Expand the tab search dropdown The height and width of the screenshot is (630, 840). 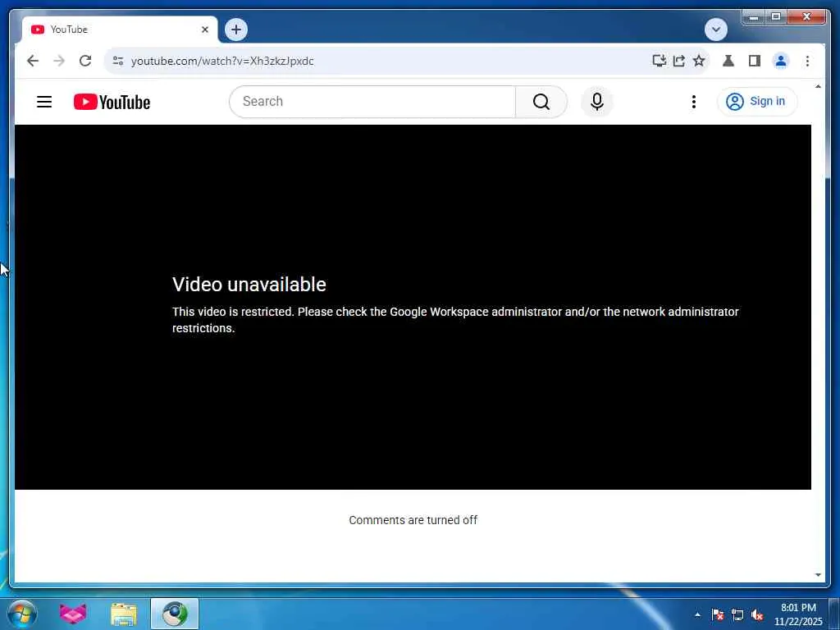pyautogui.click(x=715, y=30)
